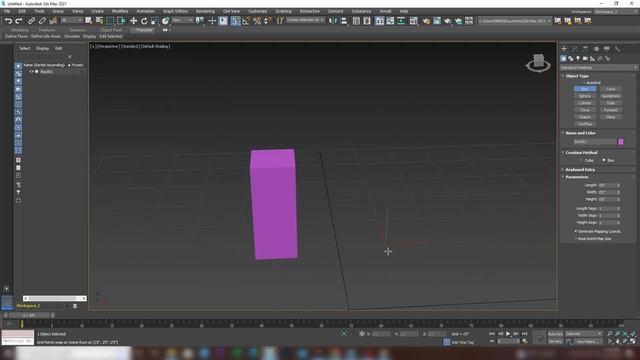Open the Graph Editors menu
Screen dimensions: 640x360
(x=176, y=11)
